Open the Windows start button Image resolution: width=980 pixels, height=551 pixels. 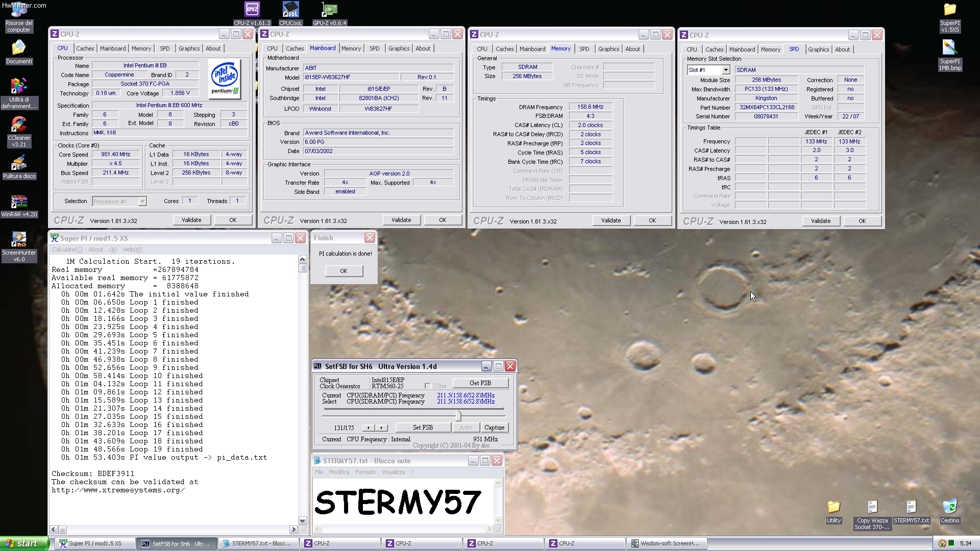[x=24, y=543]
